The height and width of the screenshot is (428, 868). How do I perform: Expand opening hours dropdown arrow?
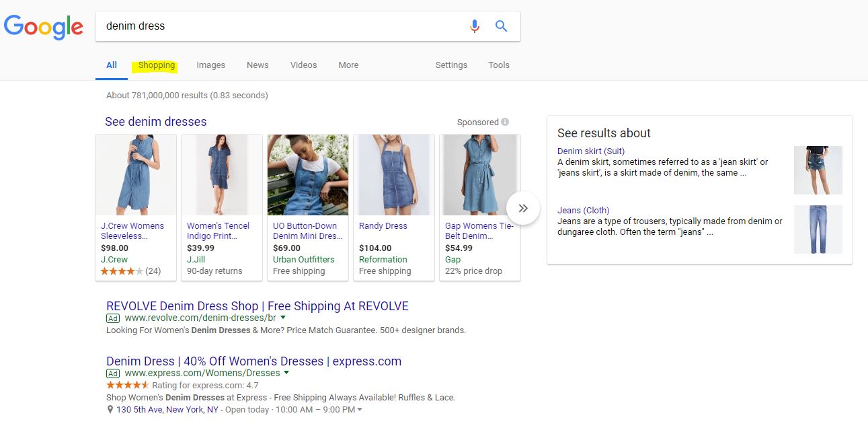coord(360,410)
